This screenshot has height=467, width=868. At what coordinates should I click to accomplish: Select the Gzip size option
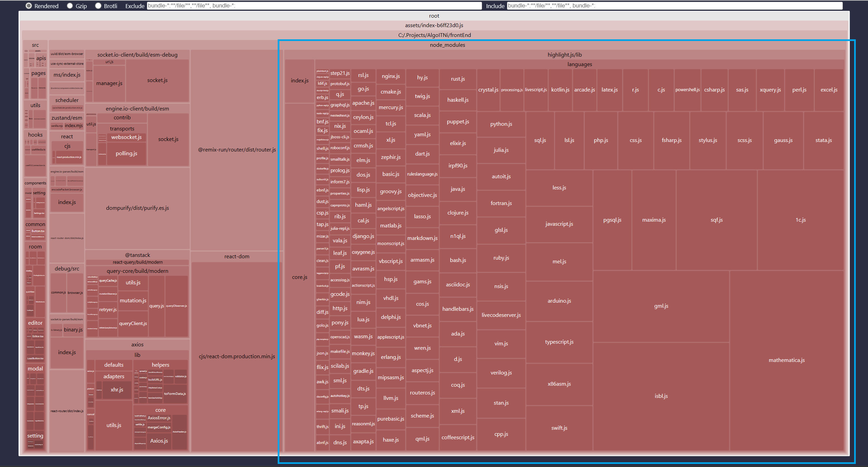pyautogui.click(x=70, y=6)
